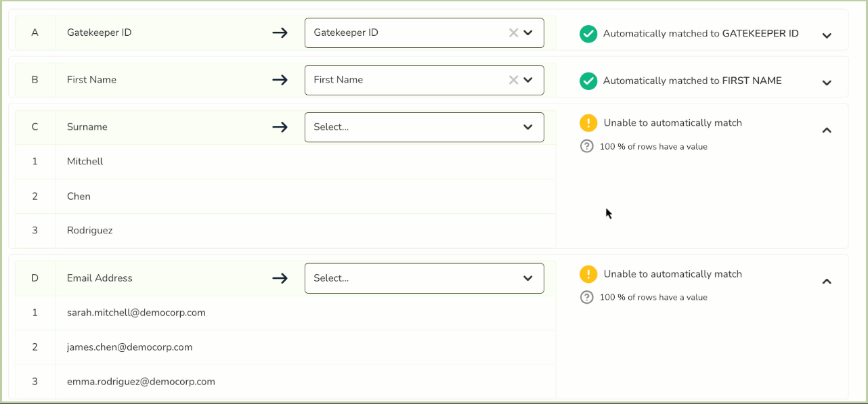Click the Mitchell sample row value
The width and height of the screenshot is (868, 404).
click(x=85, y=162)
